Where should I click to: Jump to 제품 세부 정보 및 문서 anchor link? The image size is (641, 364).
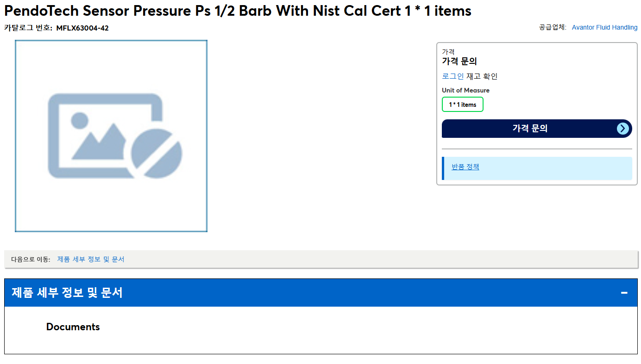(x=91, y=259)
